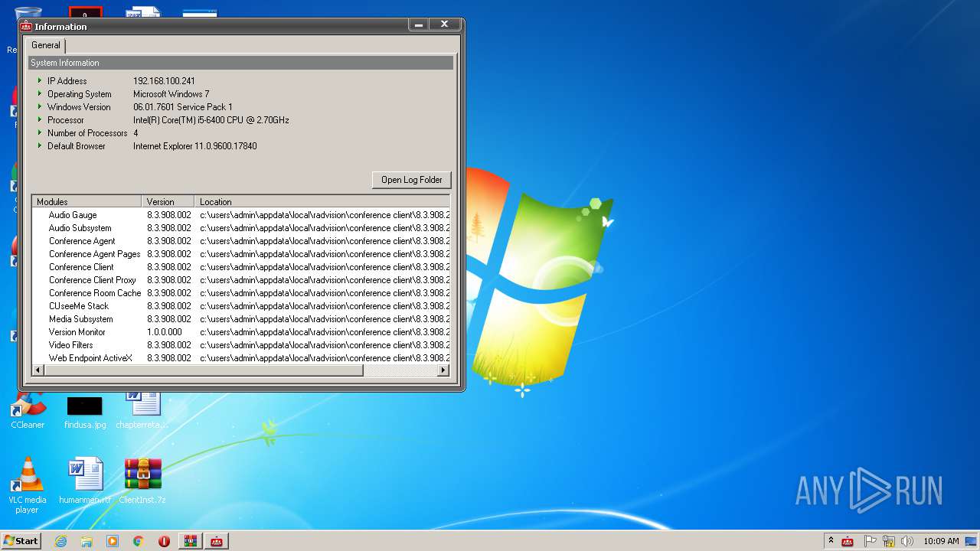Open Google Chrome from the taskbar
The height and width of the screenshot is (551, 980).
[139, 541]
